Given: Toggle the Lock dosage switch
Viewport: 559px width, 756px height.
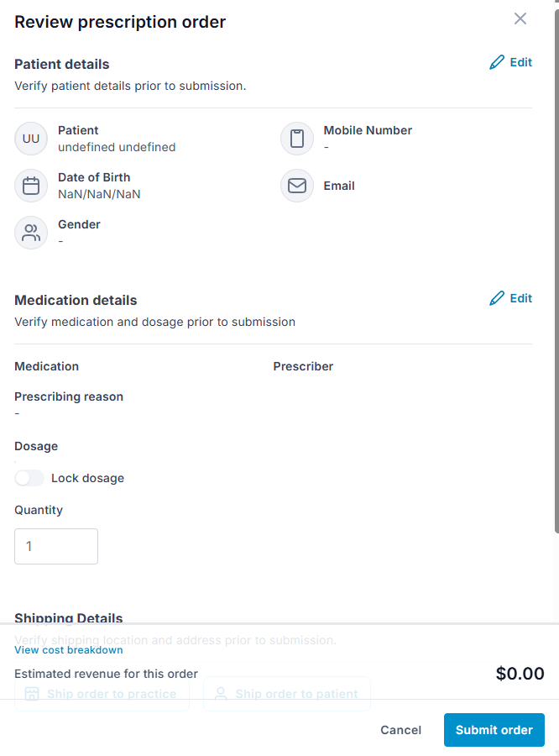Looking at the screenshot, I should coord(29,478).
